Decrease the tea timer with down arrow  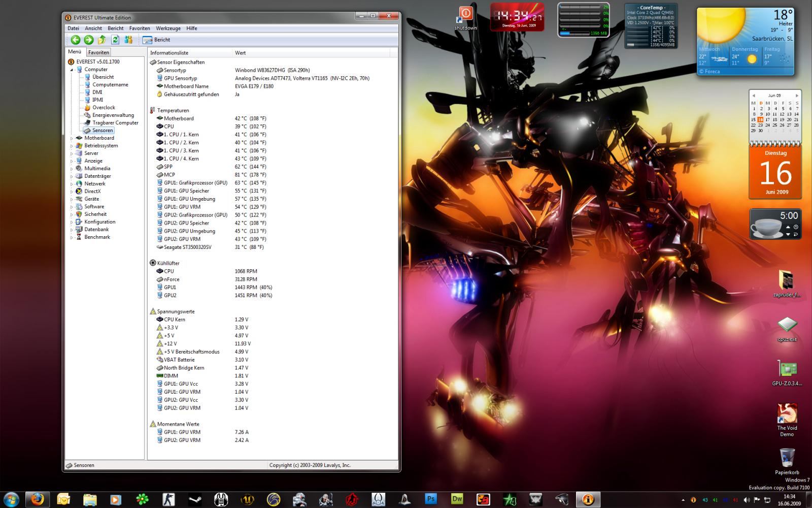[788, 234]
